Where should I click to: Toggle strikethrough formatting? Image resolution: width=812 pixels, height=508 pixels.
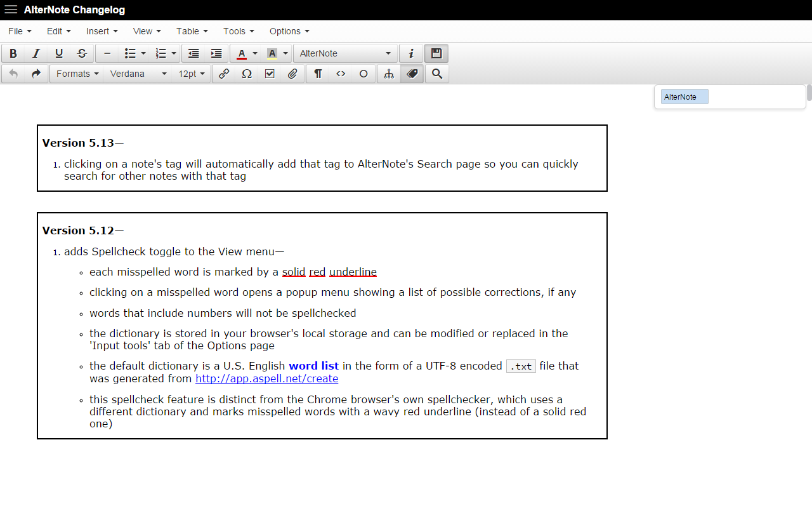82,53
